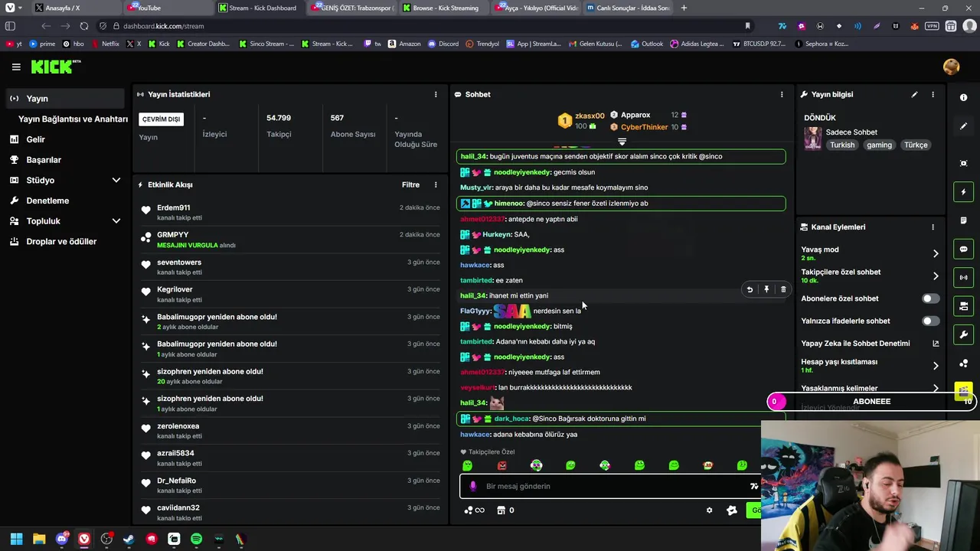Viewport: 980px width, 551px height.
Task: Click the emote star icon next to the send button
Action: click(x=731, y=510)
